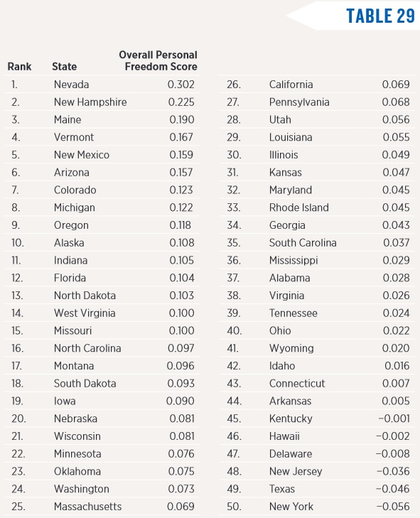
Task: Click the Overall Personal Freedom Score header
Action: click(x=158, y=60)
